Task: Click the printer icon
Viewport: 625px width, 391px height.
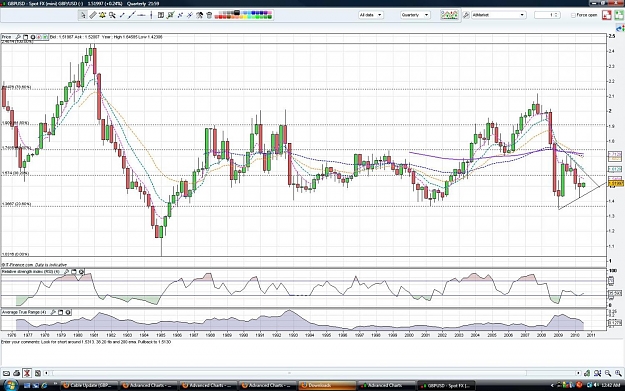Action: tap(16, 373)
